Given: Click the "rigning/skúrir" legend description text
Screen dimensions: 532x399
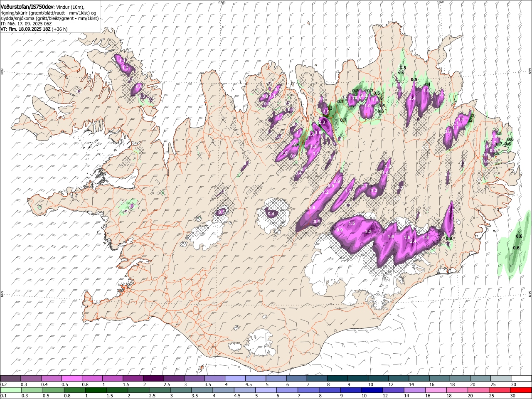Looking at the screenshot, I should (13, 13).
